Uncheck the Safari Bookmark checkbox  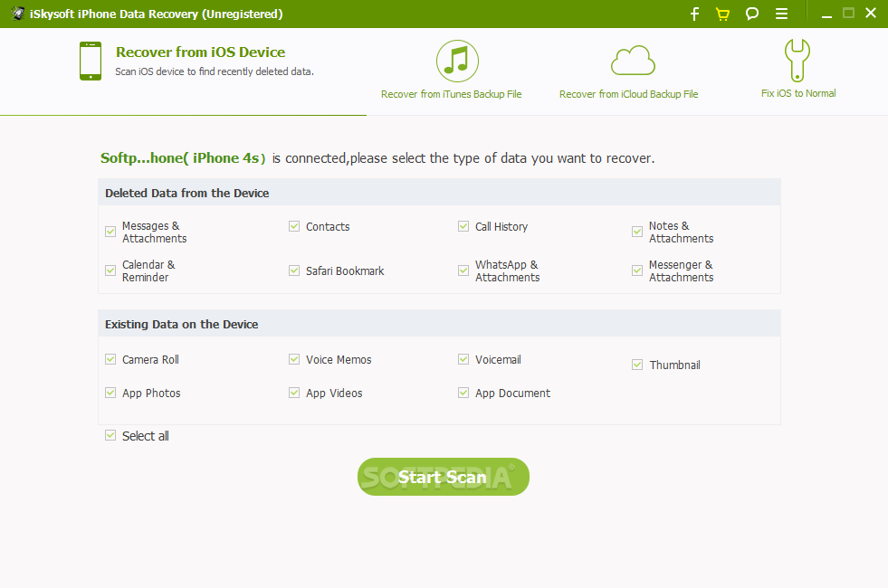[x=294, y=270]
